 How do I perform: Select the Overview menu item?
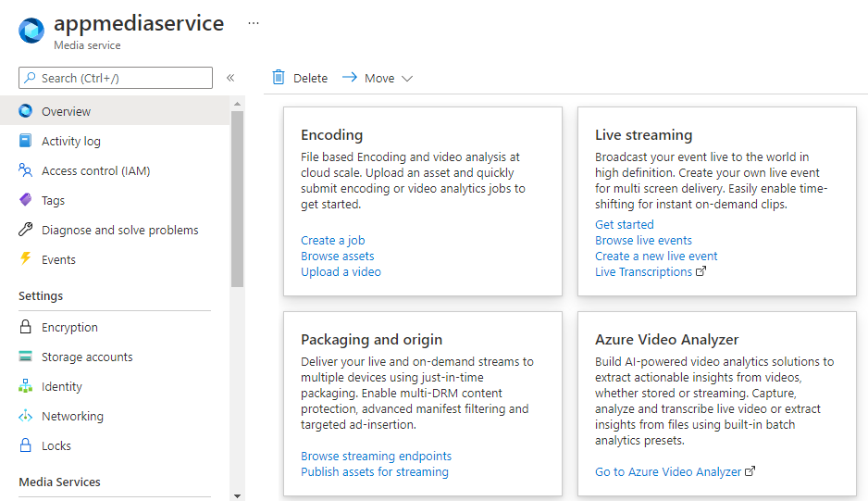pos(66,112)
